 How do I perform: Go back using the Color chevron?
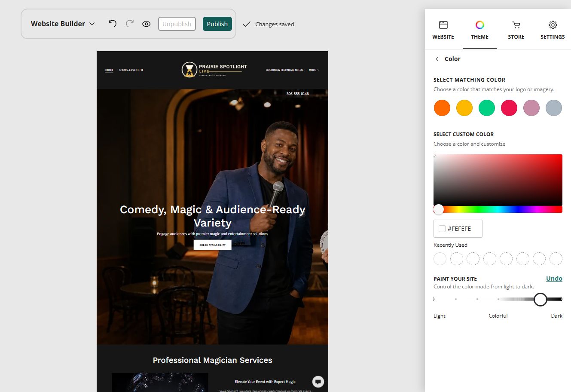point(437,59)
